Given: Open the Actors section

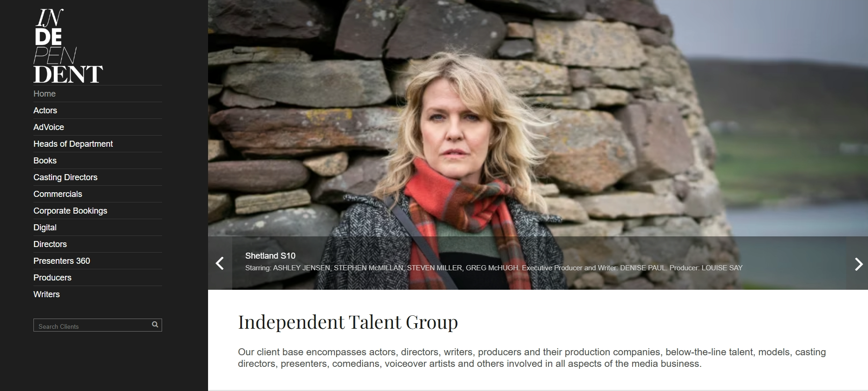Looking at the screenshot, I should pyautogui.click(x=45, y=111).
